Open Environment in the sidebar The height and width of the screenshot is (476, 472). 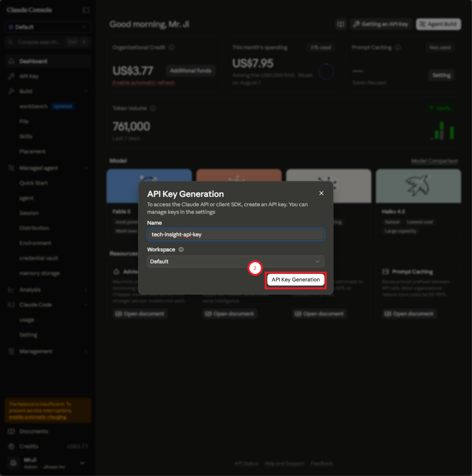coord(35,243)
